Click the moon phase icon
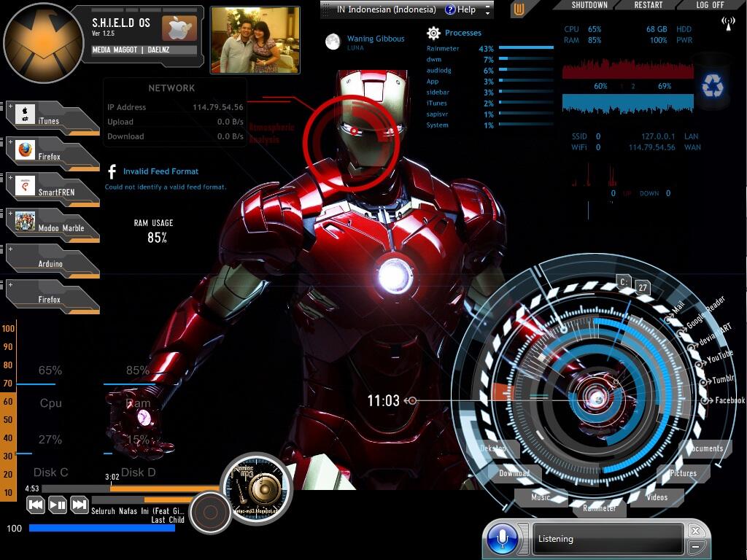The image size is (747, 560). pos(333,42)
